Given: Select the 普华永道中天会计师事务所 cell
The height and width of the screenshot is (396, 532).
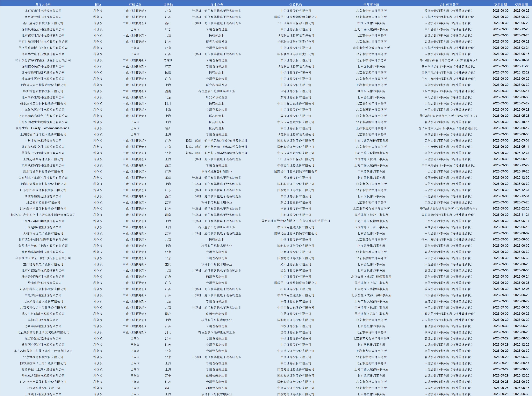Looking at the screenshot, I should click(449, 128).
